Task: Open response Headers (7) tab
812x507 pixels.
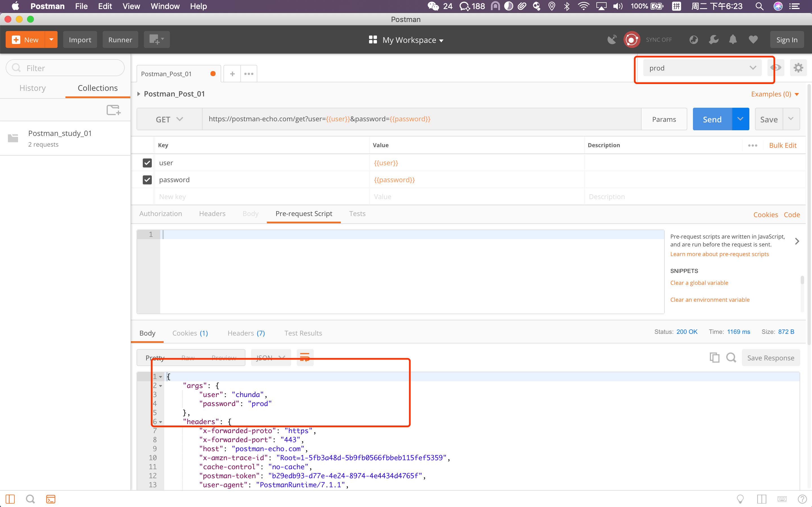Action: point(246,333)
